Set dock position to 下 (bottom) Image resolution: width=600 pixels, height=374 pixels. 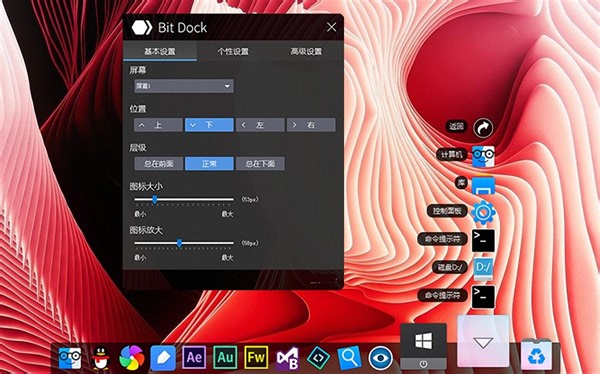click(209, 125)
